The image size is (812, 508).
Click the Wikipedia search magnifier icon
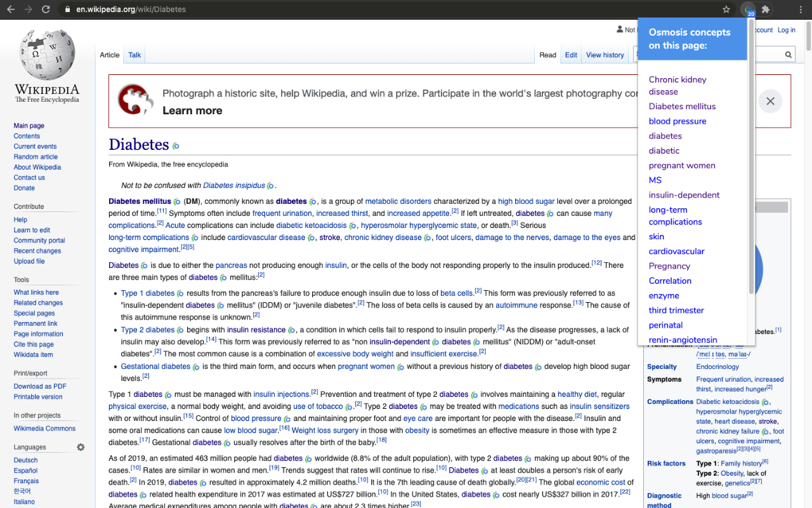click(789, 55)
